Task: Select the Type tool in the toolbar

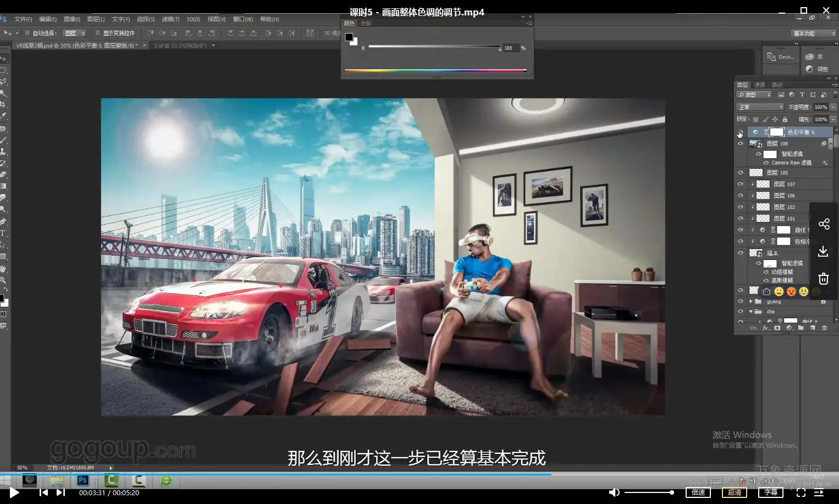Action: tap(3, 233)
